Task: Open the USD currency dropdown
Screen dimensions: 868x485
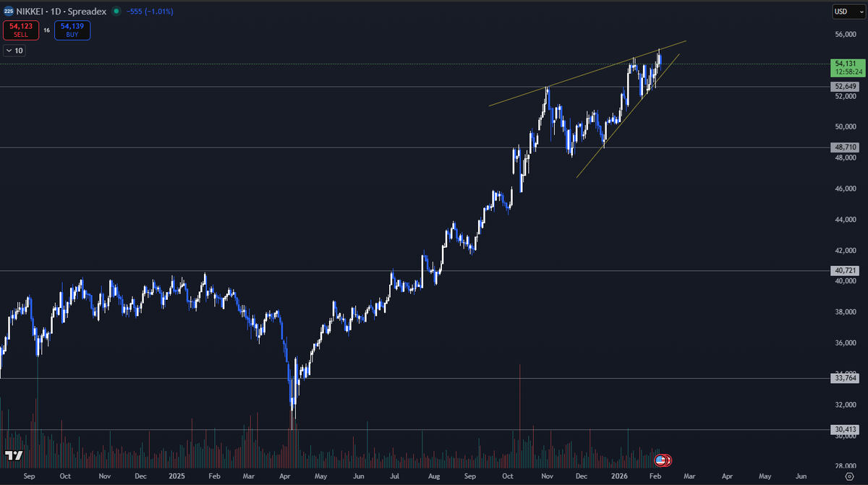Action: (848, 12)
